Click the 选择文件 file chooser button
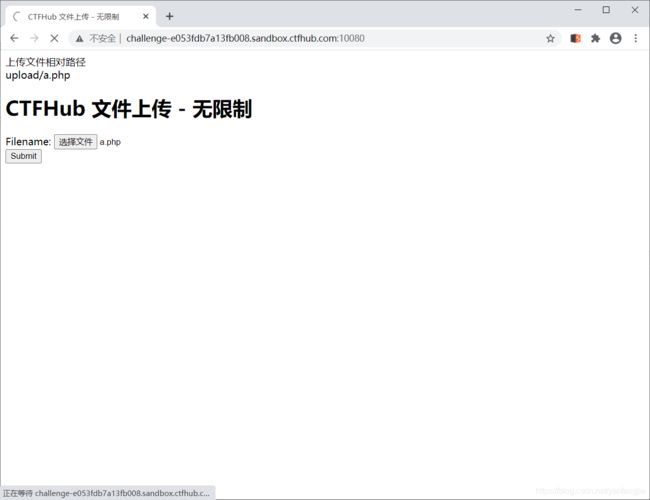 pyautogui.click(x=75, y=142)
